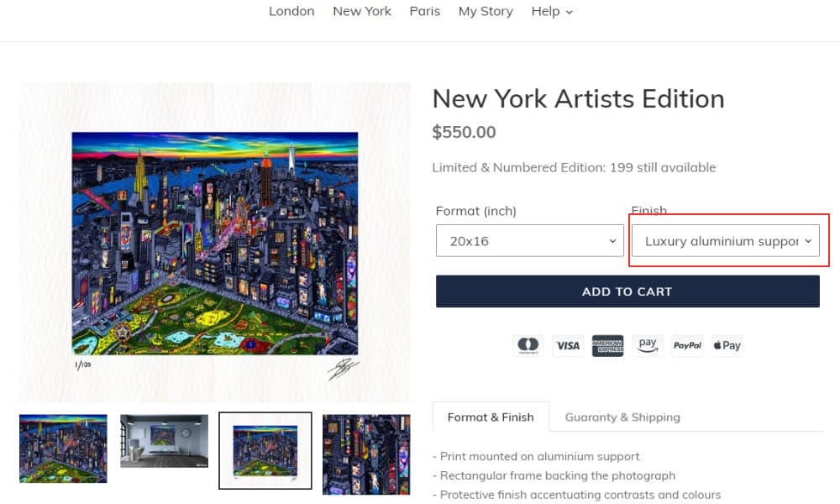Click the Mastercard payment icon
Image resolution: width=840 pixels, height=504 pixels.
528,345
